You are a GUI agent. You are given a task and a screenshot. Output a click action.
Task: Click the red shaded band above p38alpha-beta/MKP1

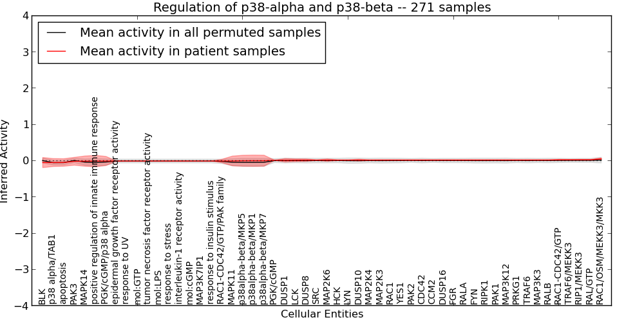252,158
